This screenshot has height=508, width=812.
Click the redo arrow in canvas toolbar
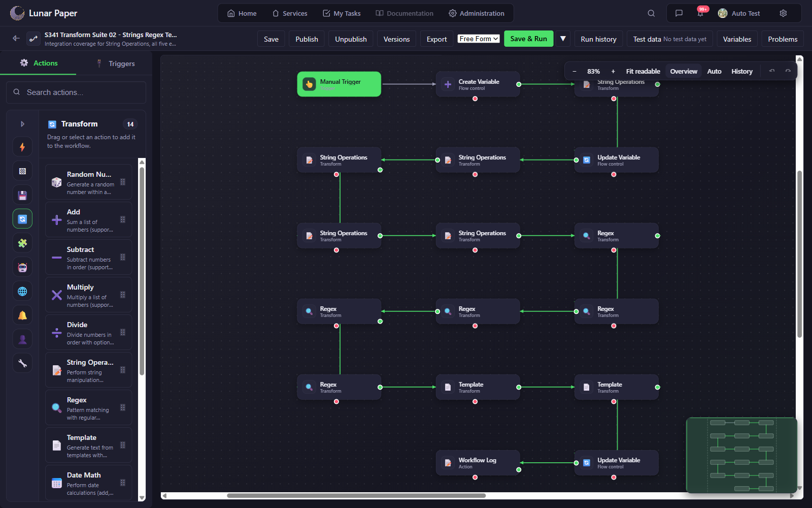click(x=788, y=71)
